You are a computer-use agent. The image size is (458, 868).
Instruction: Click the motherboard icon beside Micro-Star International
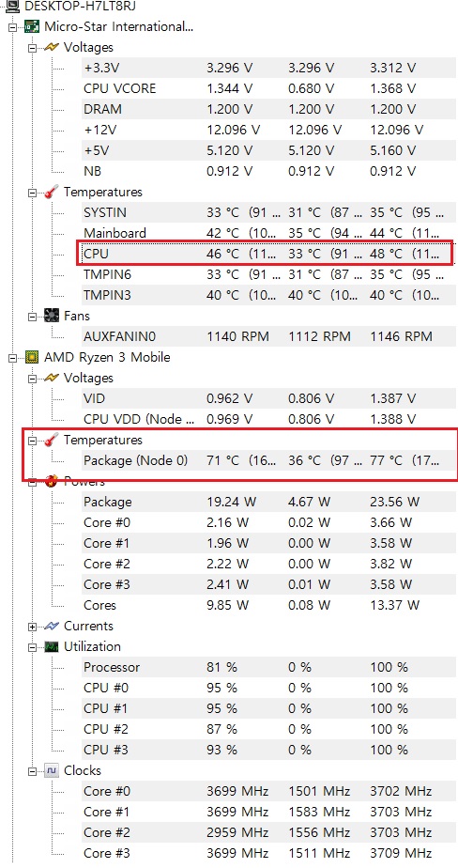pos(32,26)
